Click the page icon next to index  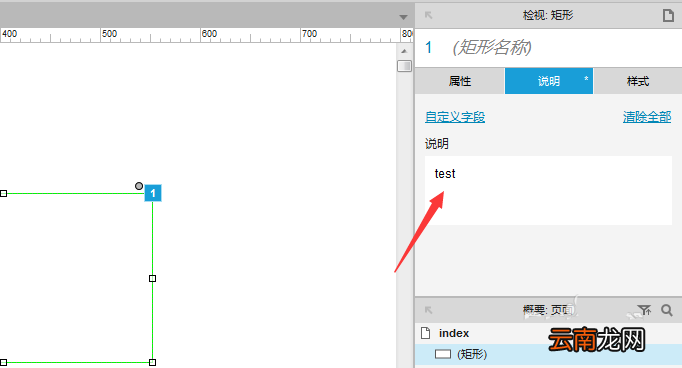pyautogui.click(x=426, y=333)
